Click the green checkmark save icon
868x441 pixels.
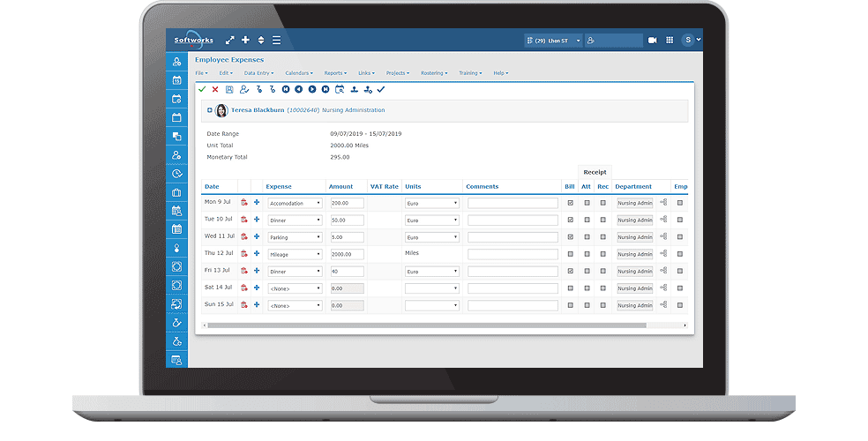(202, 89)
